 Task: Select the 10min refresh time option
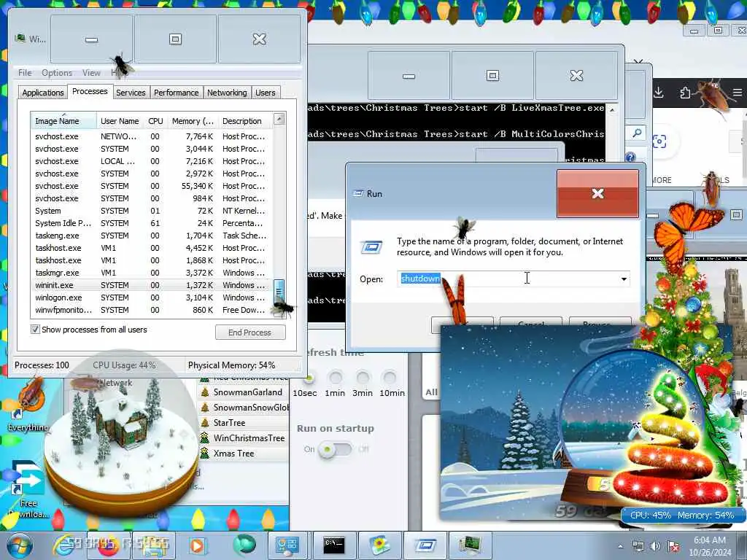[x=390, y=378]
